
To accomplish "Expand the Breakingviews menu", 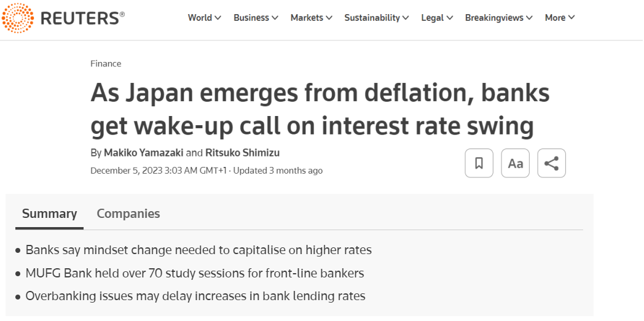I will [x=499, y=18].
